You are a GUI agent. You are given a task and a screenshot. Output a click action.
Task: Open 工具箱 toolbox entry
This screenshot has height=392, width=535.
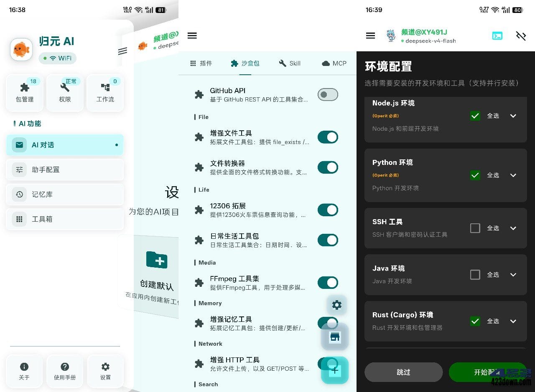click(65, 219)
